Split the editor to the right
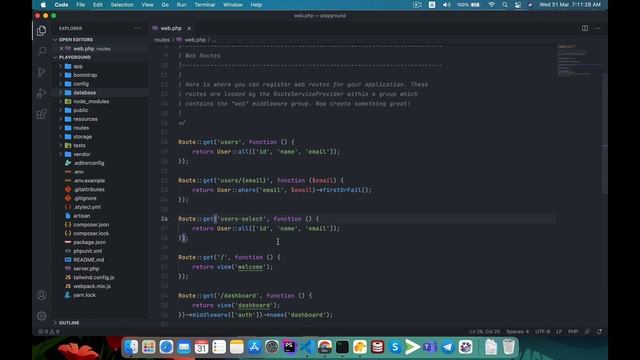Image resolution: width=640 pixels, height=360 pixels. [585, 28]
